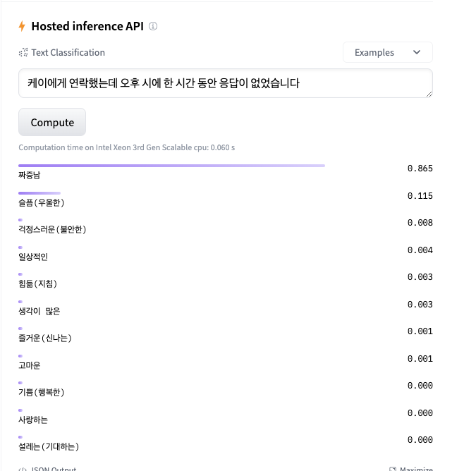Click the JSON Output code icon

coord(23,469)
